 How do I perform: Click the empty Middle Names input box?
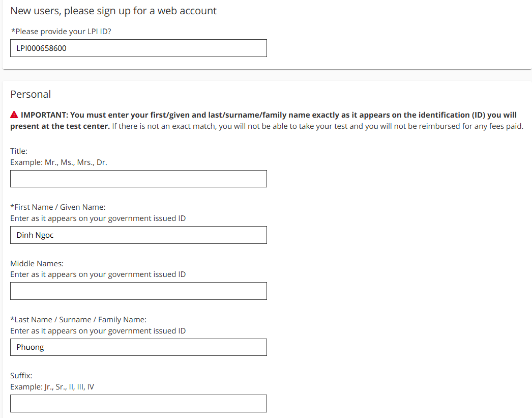tap(138, 291)
